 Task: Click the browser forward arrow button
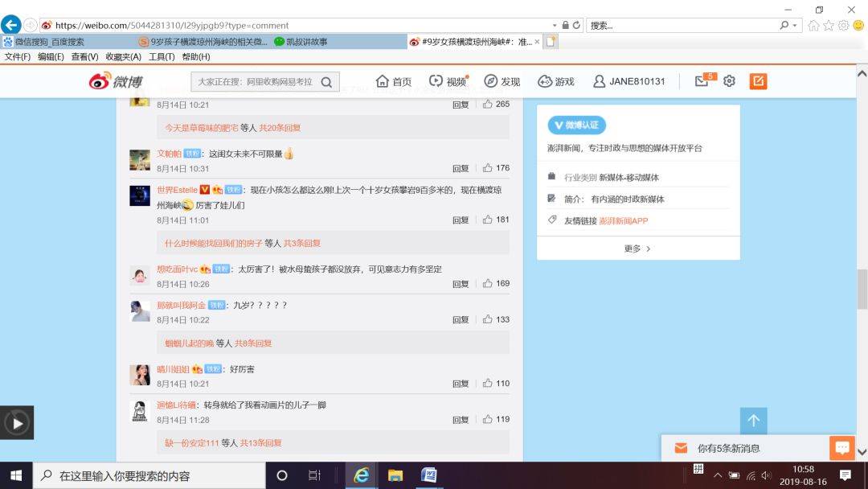(31, 25)
